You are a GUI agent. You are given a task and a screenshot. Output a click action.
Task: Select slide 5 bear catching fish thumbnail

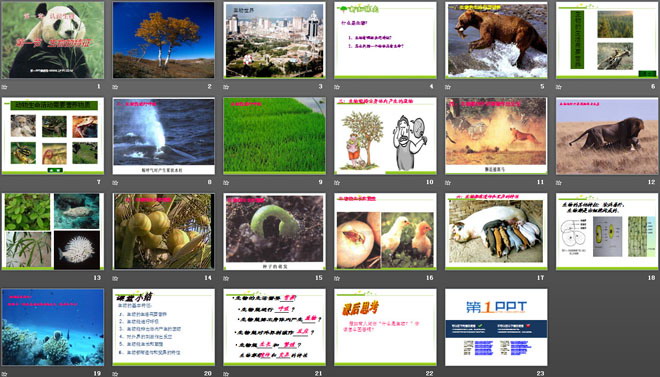point(496,40)
